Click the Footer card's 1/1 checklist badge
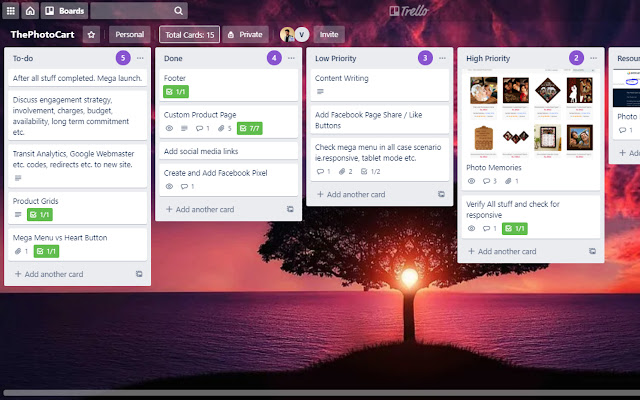The height and width of the screenshot is (400, 640). (176, 91)
